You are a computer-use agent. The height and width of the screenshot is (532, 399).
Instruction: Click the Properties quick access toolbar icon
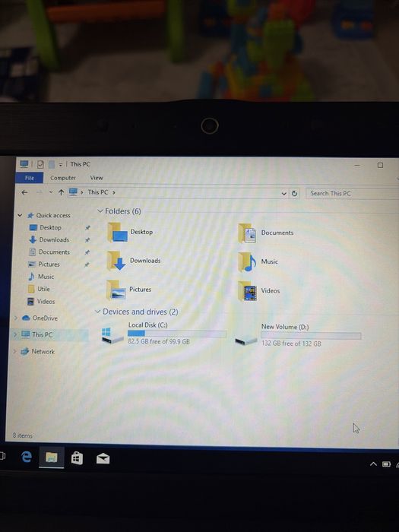tap(40, 165)
